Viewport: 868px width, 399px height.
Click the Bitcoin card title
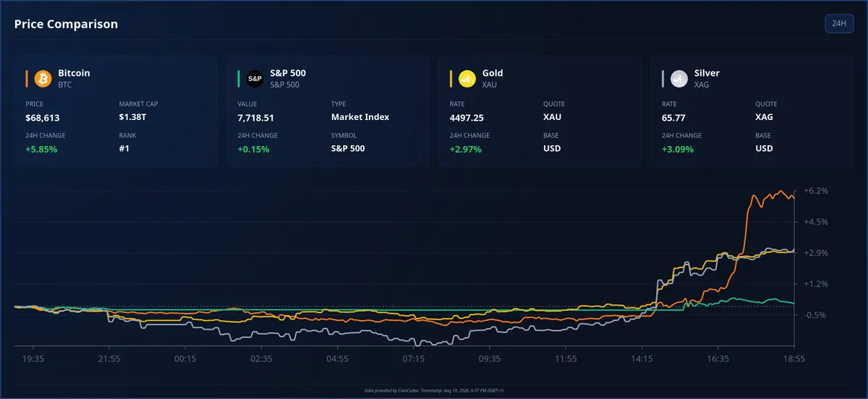[74, 73]
